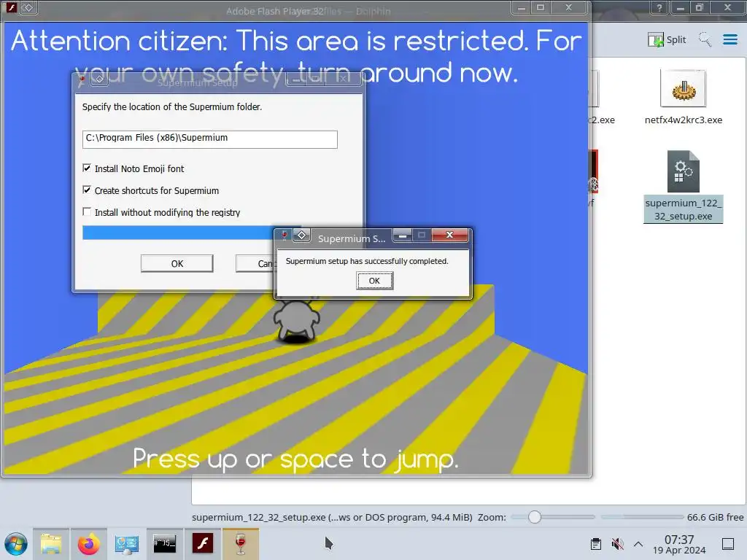Viewport: 747px width, 560px height.
Task: Click the diamond icon in completion dialog title
Action: click(301, 235)
